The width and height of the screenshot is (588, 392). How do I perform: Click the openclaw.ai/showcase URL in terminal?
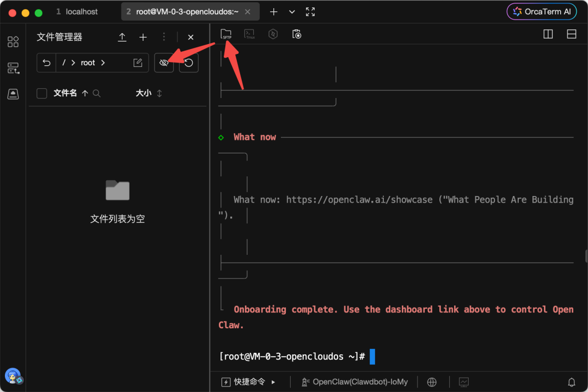[359, 200]
